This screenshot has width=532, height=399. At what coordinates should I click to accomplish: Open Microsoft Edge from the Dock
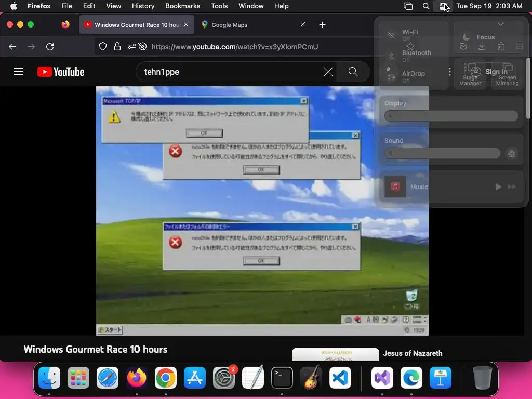point(411,378)
